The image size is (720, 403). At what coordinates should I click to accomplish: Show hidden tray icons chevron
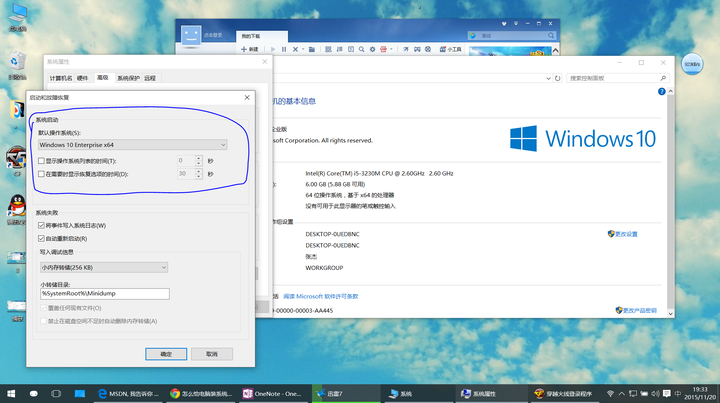coord(621,394)
